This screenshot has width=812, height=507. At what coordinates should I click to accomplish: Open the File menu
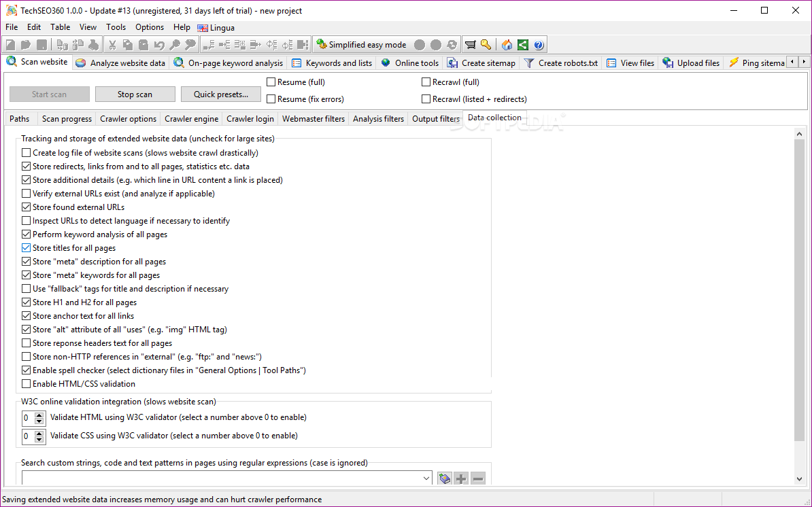(x=12, y=27)
